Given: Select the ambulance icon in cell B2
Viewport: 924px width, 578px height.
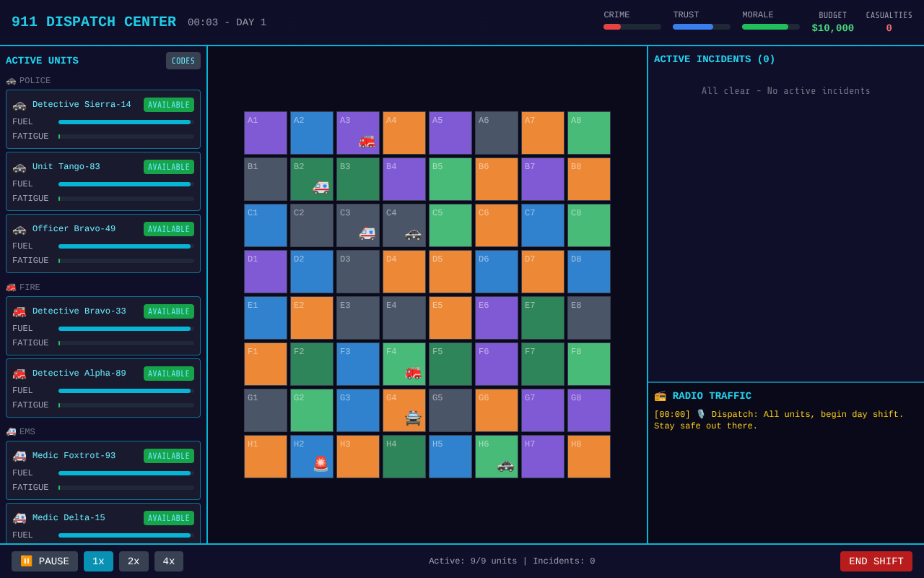Looking at the screenshot, I should point(321,187).
